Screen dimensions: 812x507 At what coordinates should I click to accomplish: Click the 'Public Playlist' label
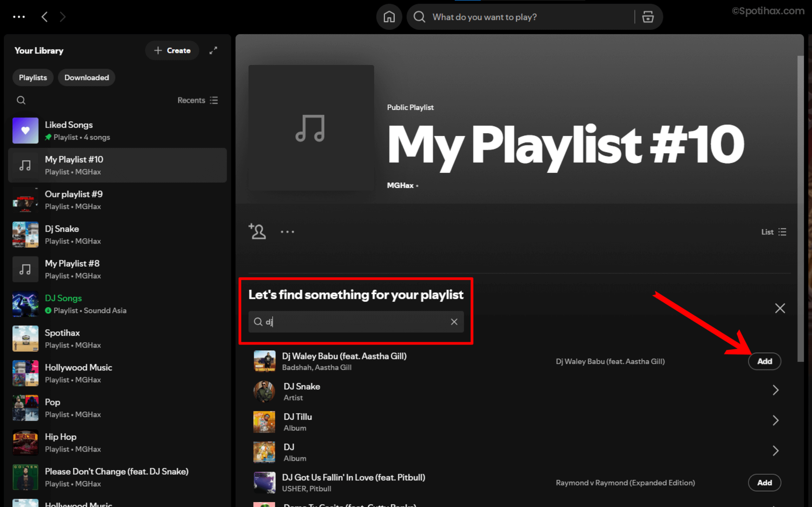(410, 107)
